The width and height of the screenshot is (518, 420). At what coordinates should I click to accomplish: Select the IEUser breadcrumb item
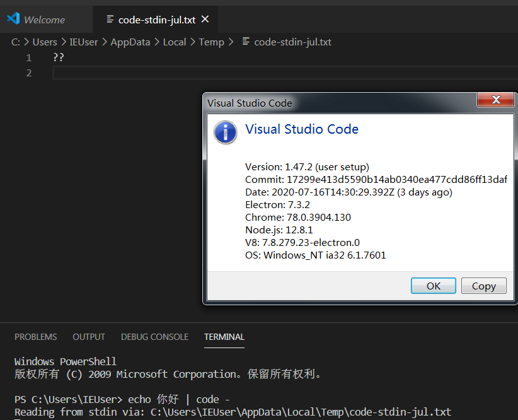(x=84, y=42)
